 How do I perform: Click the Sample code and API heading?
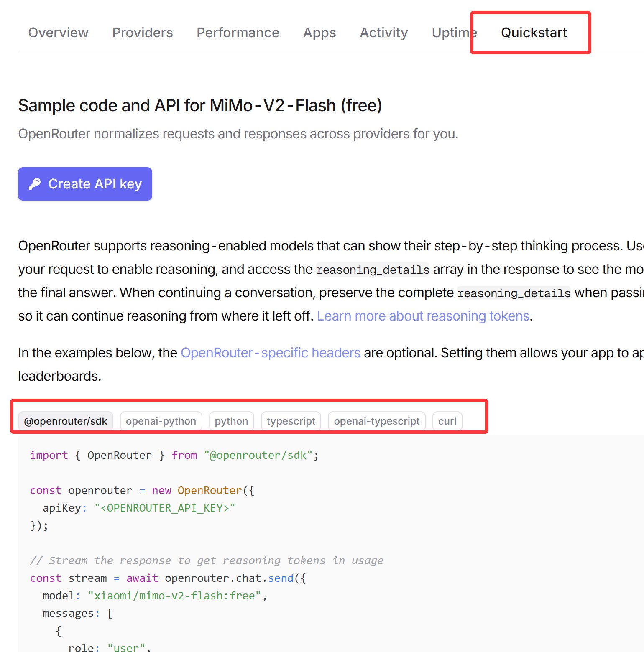pos(200,105)
